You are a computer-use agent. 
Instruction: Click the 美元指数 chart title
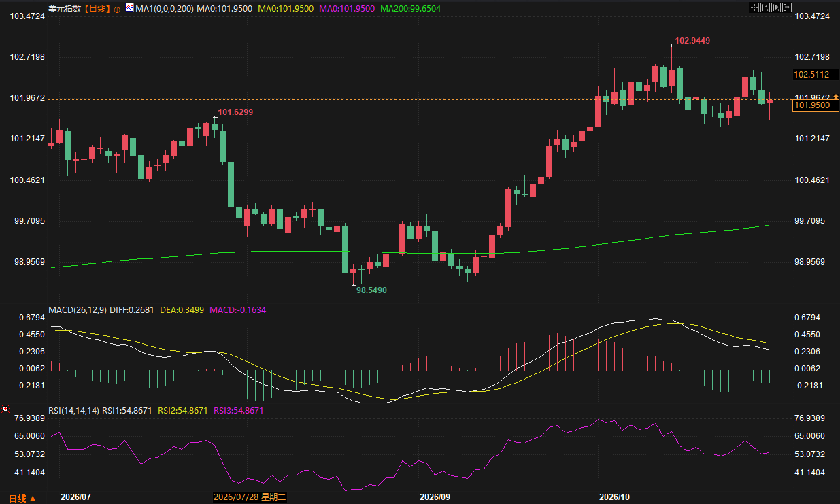pyautogui.click(x=65, y=9)
